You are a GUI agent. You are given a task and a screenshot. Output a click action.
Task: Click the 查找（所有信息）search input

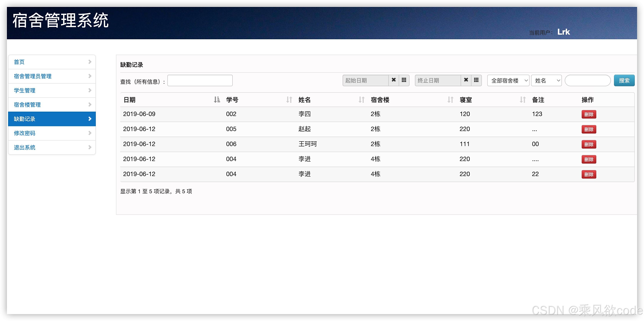[x=200, y=81]
